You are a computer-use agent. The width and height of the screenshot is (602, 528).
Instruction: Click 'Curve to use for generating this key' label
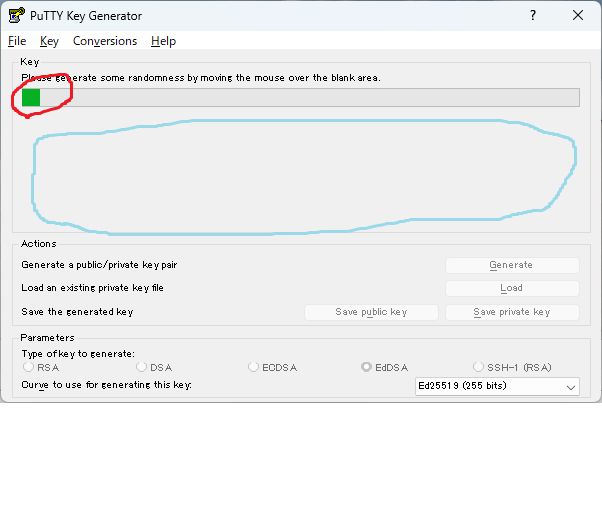tap(106, 385)
